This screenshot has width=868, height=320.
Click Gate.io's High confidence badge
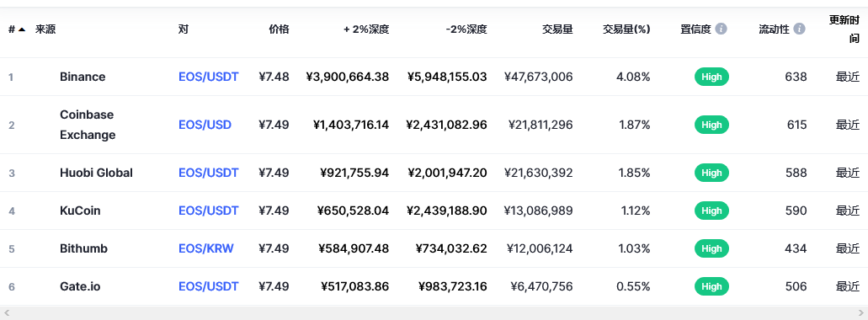711,286
